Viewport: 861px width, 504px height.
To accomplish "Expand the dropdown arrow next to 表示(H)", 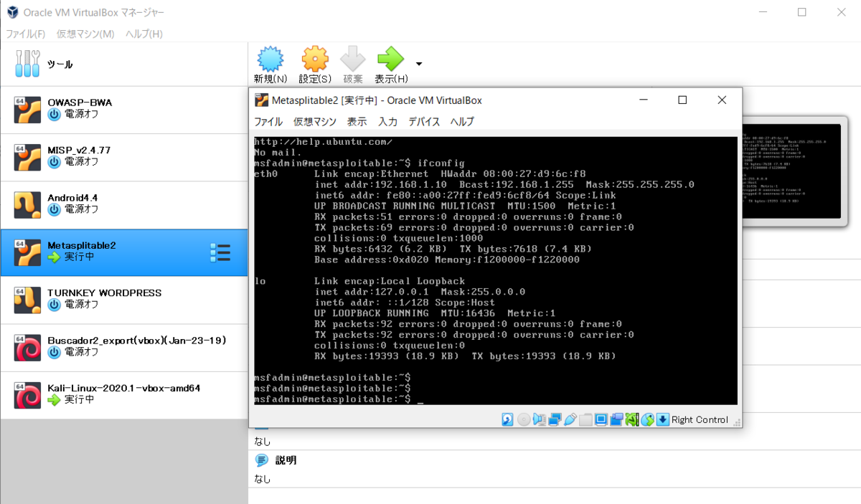I will [419, 64].
